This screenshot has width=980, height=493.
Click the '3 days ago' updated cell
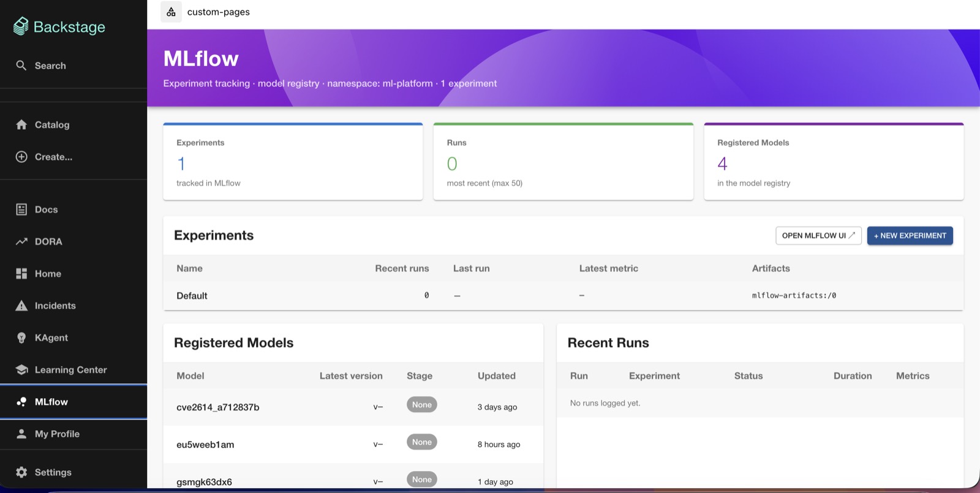pyautogui.click(x=497, y=407)
